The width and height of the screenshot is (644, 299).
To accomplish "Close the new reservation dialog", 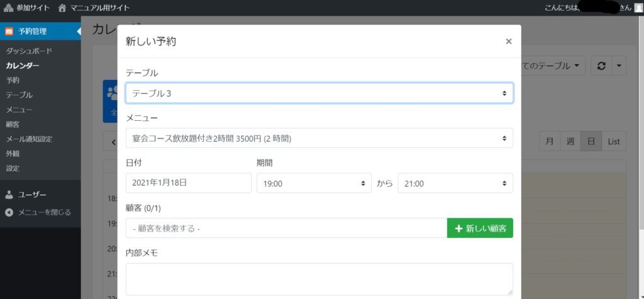I will point(508,42).
